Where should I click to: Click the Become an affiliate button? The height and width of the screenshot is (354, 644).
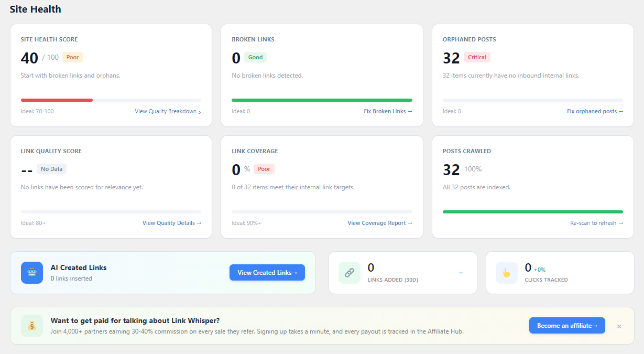click(567, 326)
